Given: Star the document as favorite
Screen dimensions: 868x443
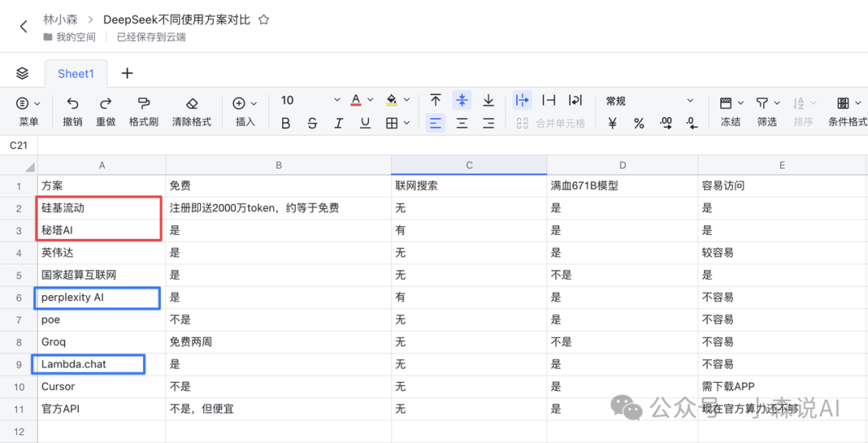Looking at the screenshot, I should point(264,20).
